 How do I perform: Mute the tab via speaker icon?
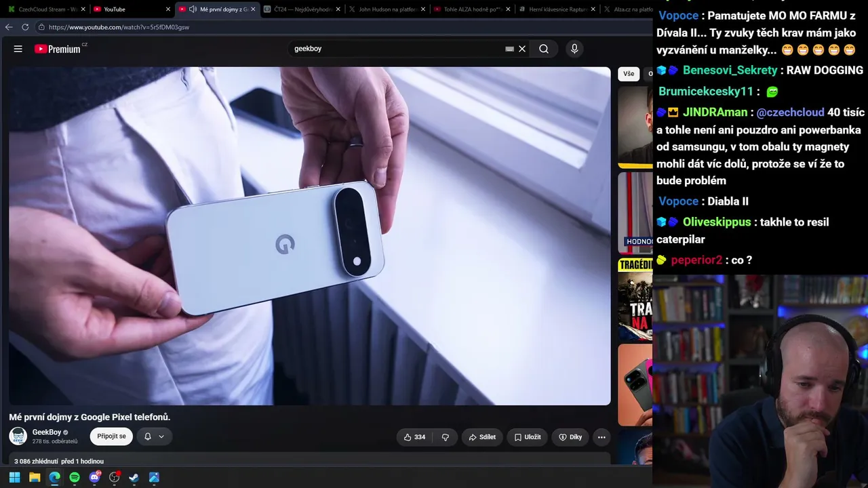coord(193,9)
